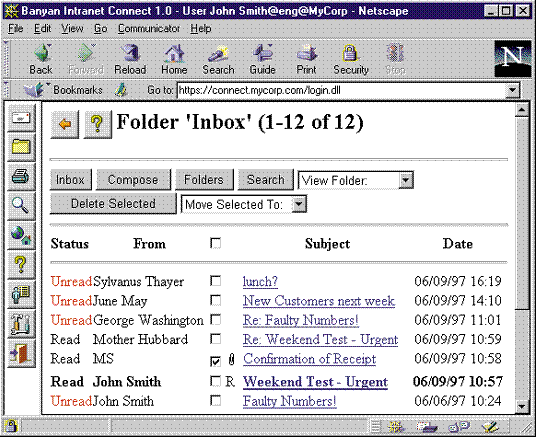Uncheck the Confirmation of Receipt checkbox
Image resolution: width=536 pixels, height=437 pixels.
coord(215,361)
